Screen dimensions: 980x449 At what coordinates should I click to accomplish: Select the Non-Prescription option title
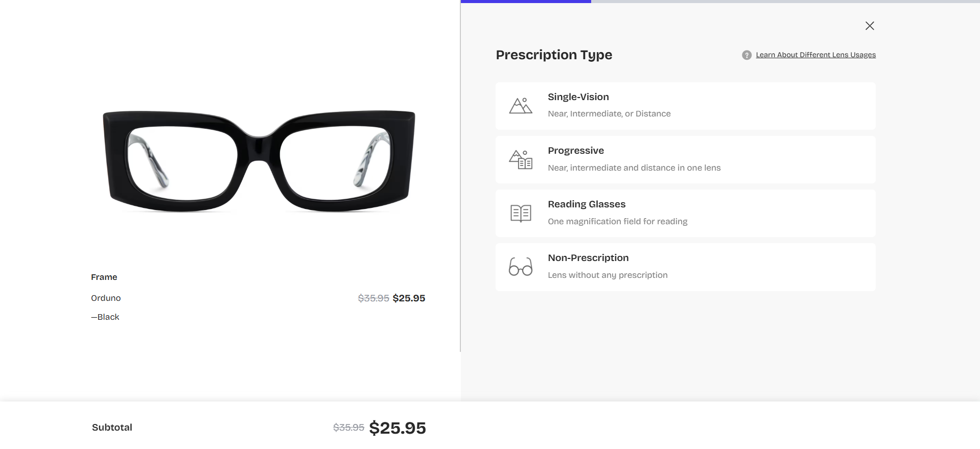tap(588, 258)
